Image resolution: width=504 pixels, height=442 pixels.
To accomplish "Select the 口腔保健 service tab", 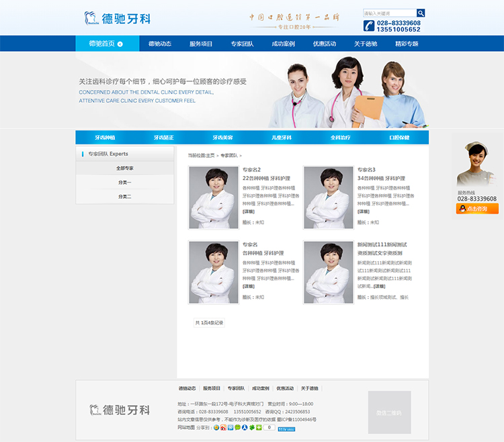I will [399, 137].
